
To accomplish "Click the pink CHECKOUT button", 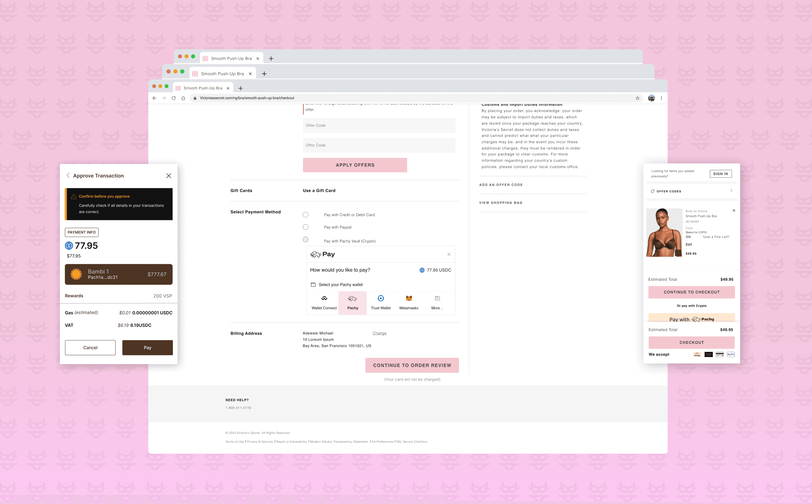I will click(692, 343).
